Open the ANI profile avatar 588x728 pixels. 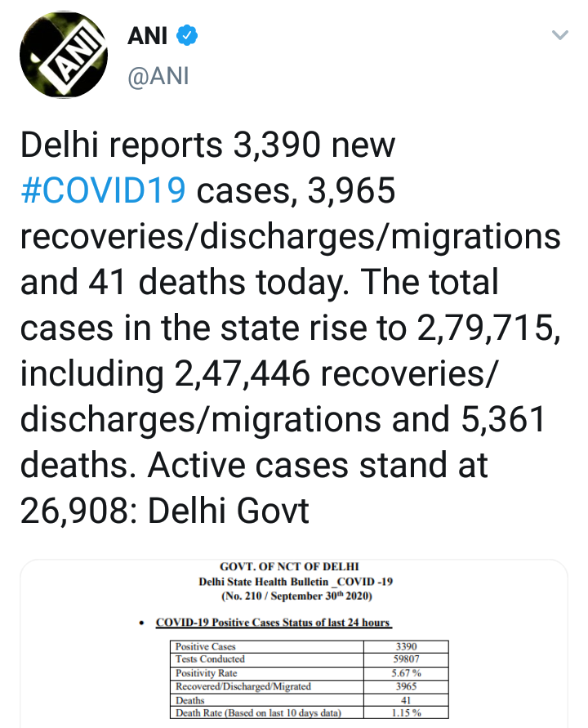[63, 60]
